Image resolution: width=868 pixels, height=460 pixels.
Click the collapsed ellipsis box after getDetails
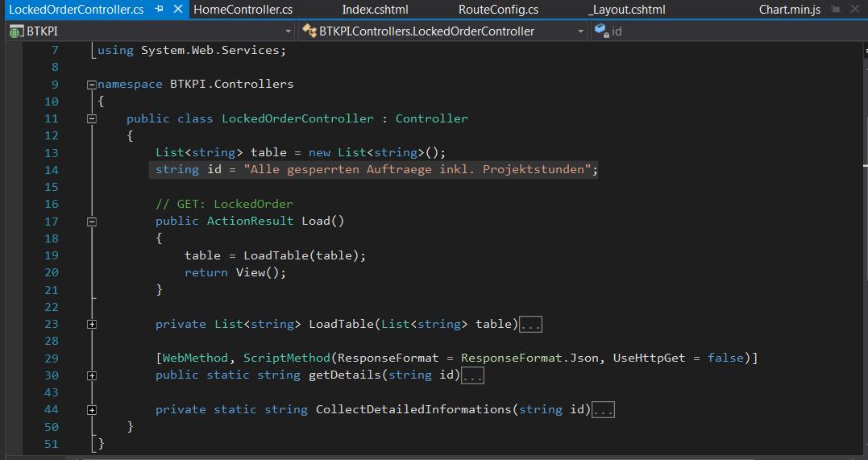[472, 376]
